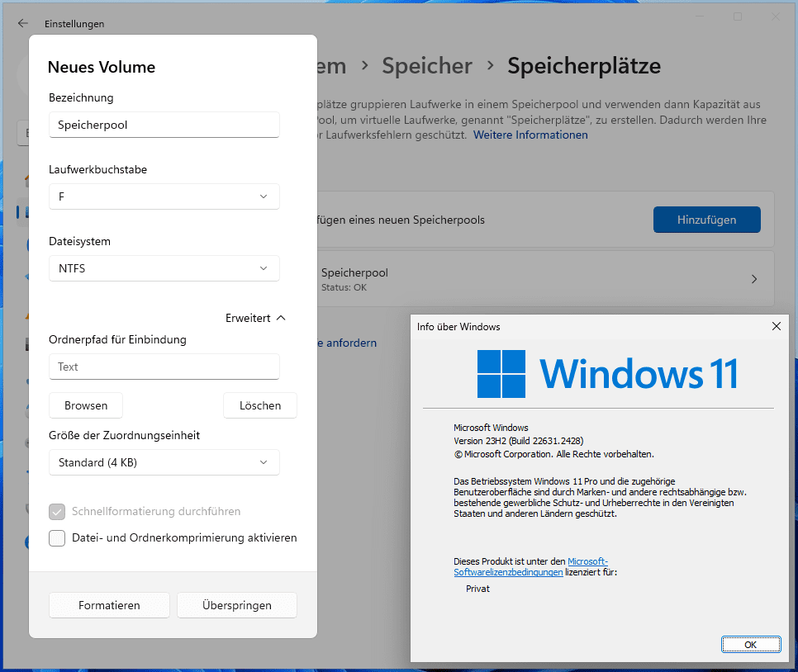The width and height of the screenshot is (798, 672).
Task: Click Hinzufügen to add a storage pool
Action: point(707,220)
